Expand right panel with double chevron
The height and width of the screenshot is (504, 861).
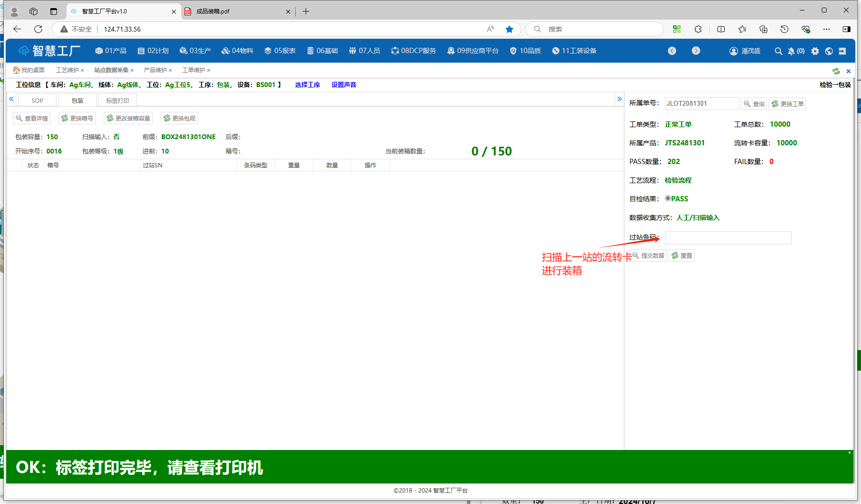point(619,99)
